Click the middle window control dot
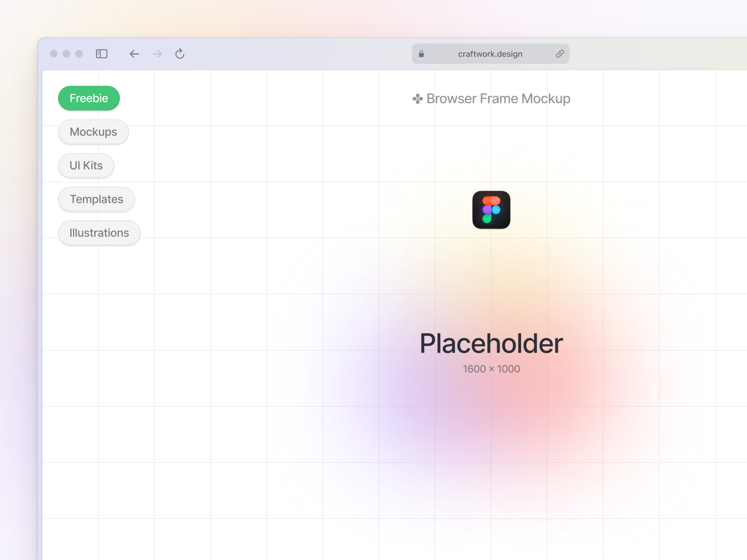The height and width of the screenshot is (560, 747). pyautogui.click(x=66, y=54)
